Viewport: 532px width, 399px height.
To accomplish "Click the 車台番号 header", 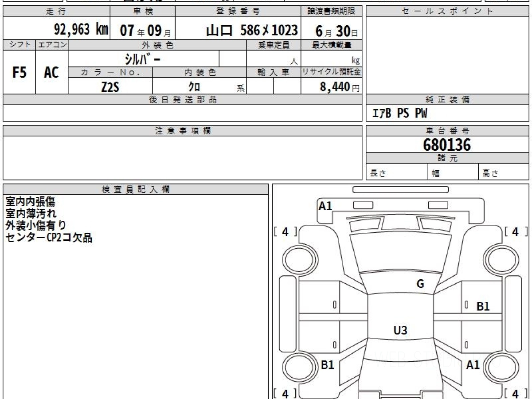I will tap(447, 131).
